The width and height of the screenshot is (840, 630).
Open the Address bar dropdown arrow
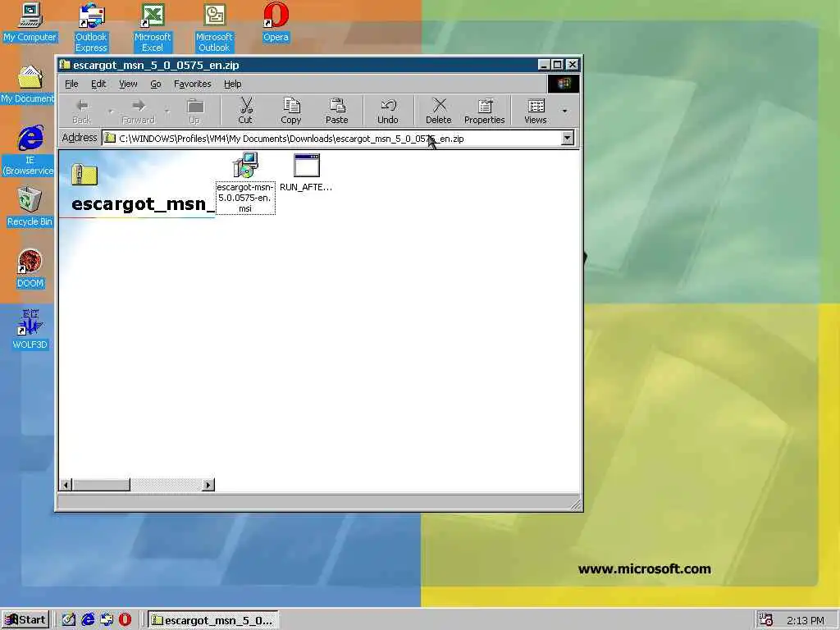567,138
